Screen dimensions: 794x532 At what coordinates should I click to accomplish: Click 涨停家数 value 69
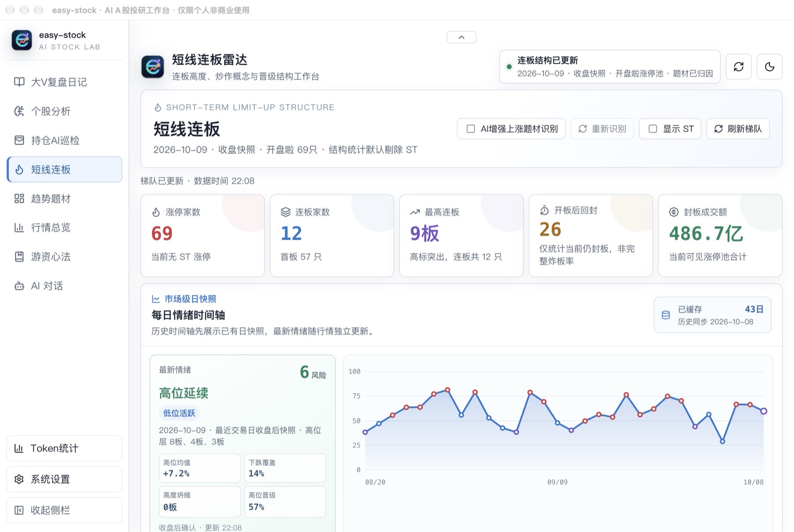[162, 234]
